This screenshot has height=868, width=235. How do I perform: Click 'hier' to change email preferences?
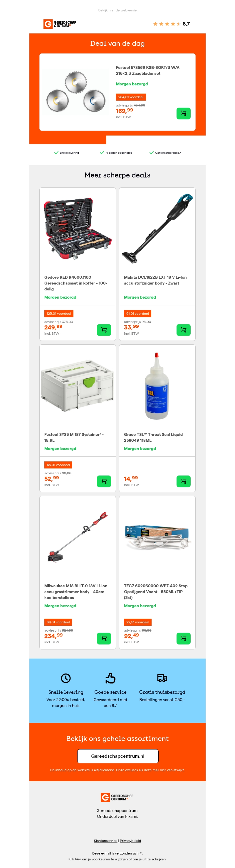pos(78,859)
